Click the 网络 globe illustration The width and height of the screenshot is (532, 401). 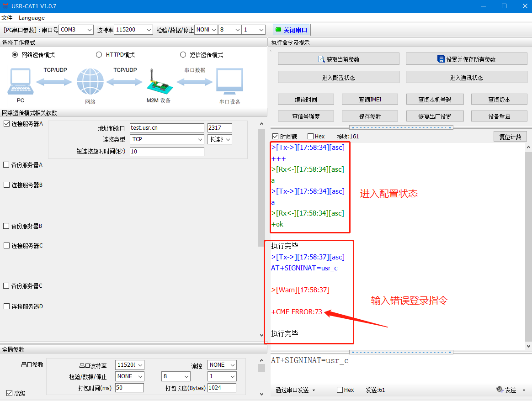click(90, 82)
